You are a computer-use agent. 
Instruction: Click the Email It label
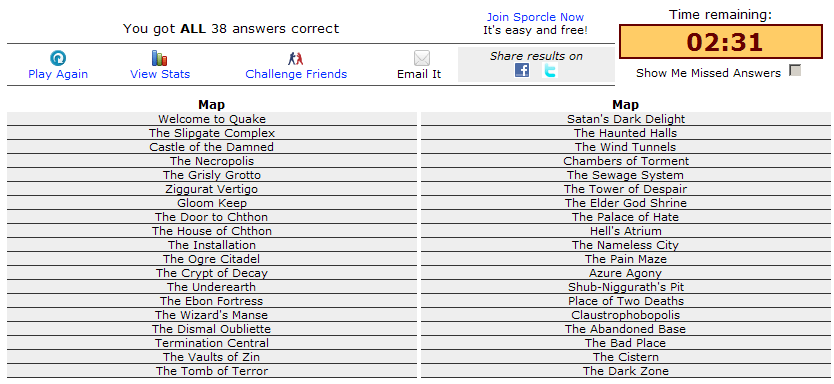click(x=419, y=74)
